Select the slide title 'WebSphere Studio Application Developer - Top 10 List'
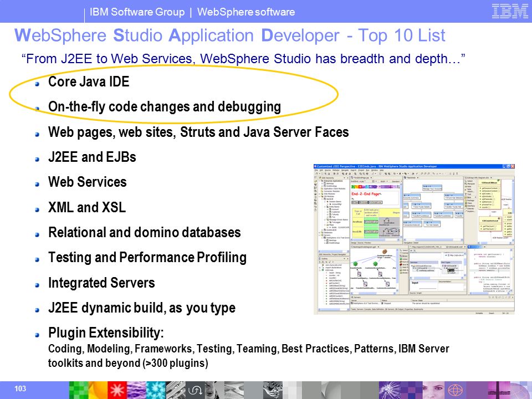Image resolution: width=532 pixels, height=399 pixels. (x=229, y=35)
